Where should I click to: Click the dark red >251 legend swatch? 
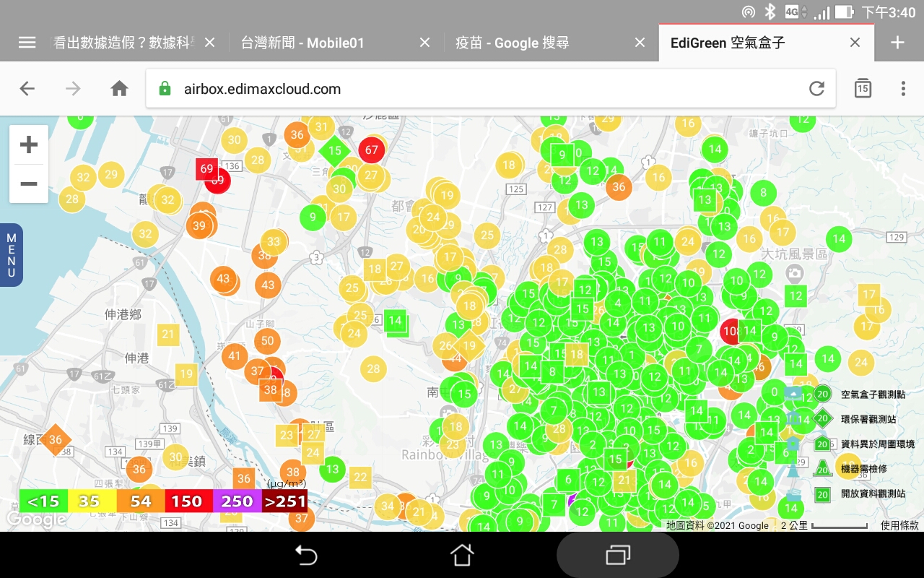point(284,501)
